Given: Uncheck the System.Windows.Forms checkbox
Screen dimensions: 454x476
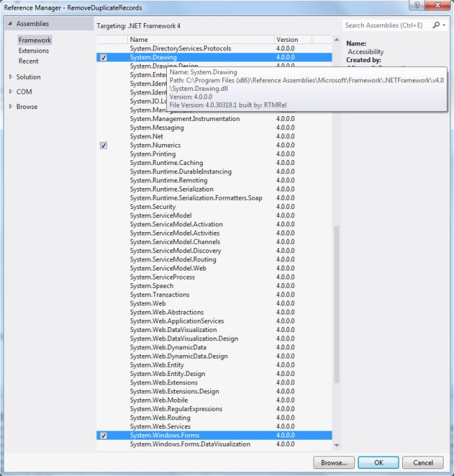Looking at the screenshot, I should coord(103,435).
